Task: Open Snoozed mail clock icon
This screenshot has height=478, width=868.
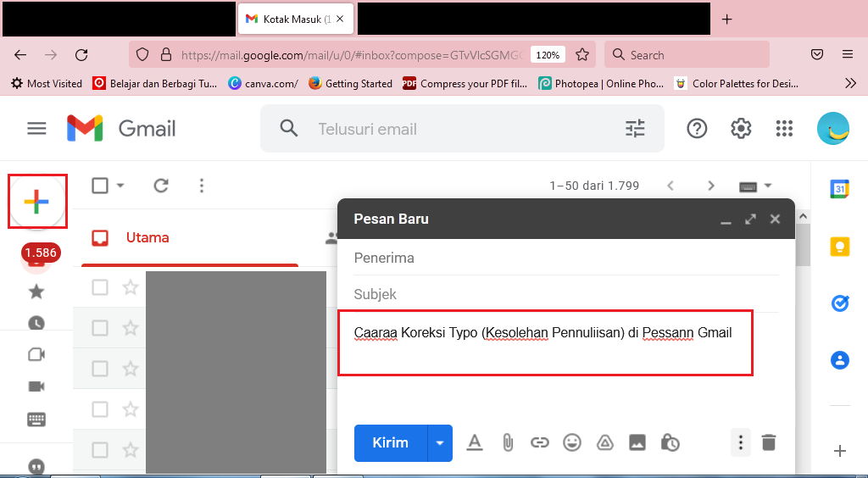Action: pos(36,323)
